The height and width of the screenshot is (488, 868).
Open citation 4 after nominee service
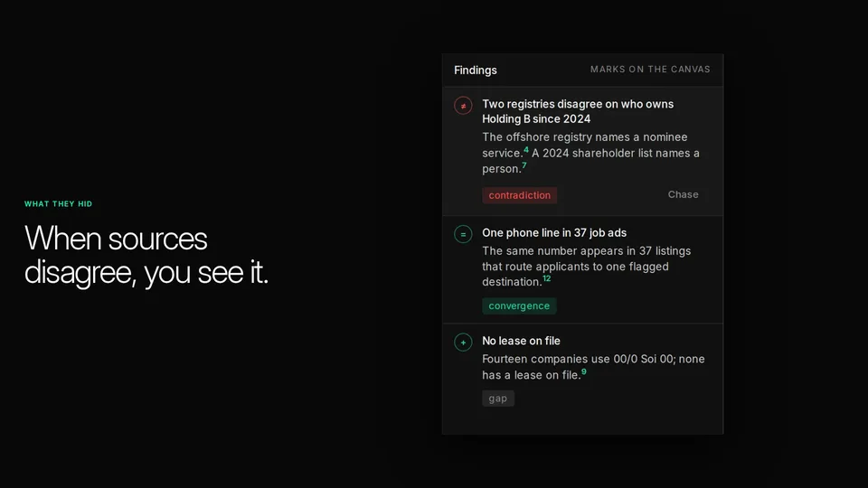click(526, 149)
